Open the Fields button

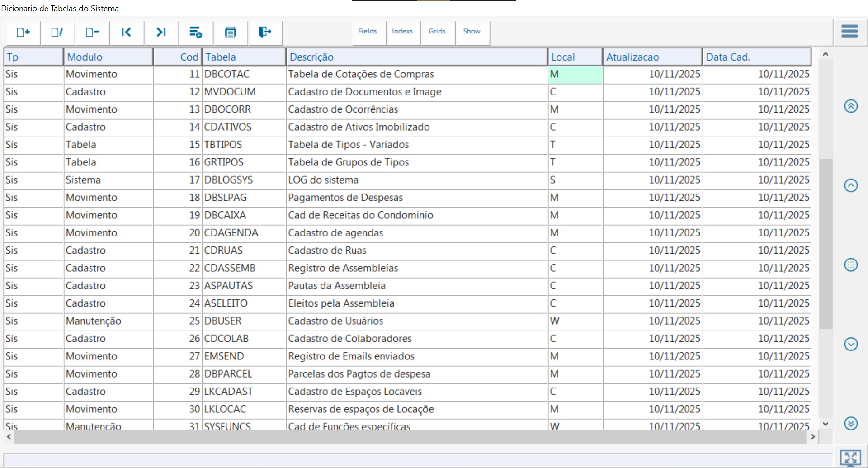coord(368,32)
